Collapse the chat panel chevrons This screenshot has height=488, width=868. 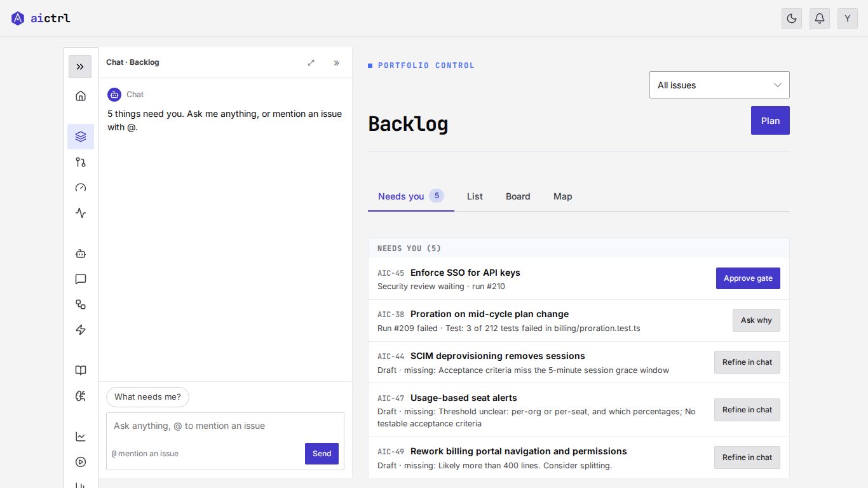pos(337,62)
